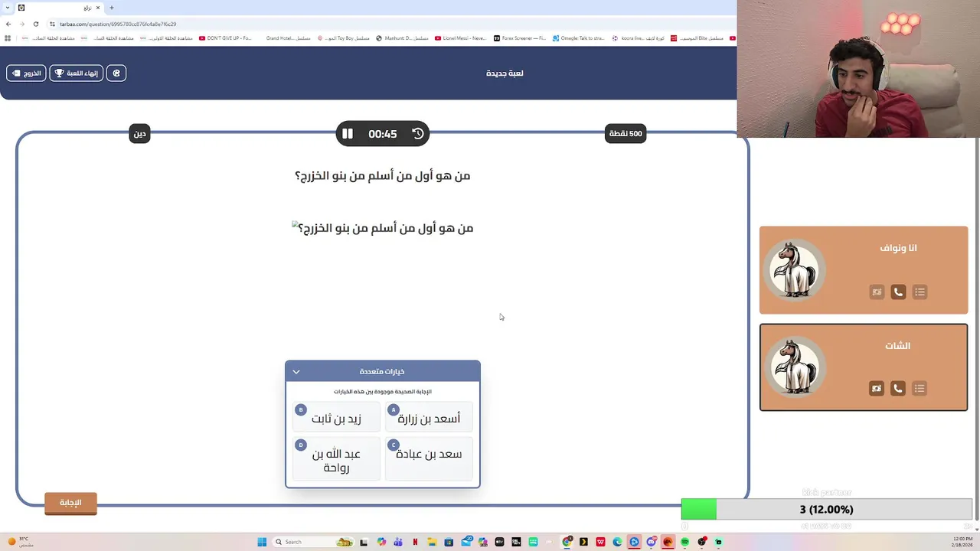The width and height of the screenshot is (980, 551).
Task: Click the browser forward arrow
Action: pyautogui.click(x=22, y=24)
